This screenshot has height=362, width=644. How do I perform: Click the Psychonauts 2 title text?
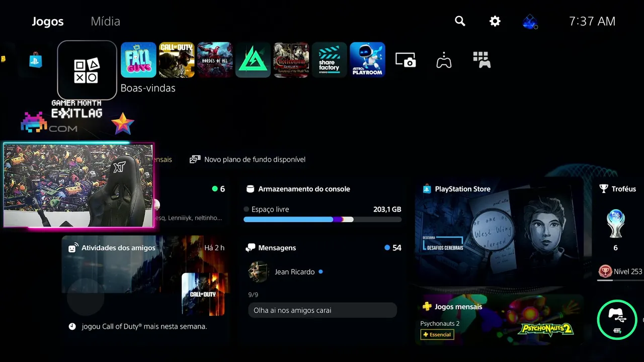[440, 323]
